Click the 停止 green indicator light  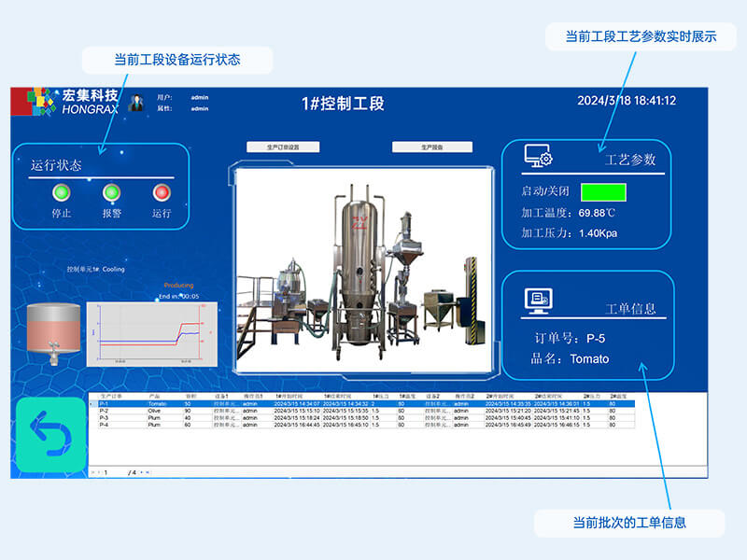coord(62,193)
